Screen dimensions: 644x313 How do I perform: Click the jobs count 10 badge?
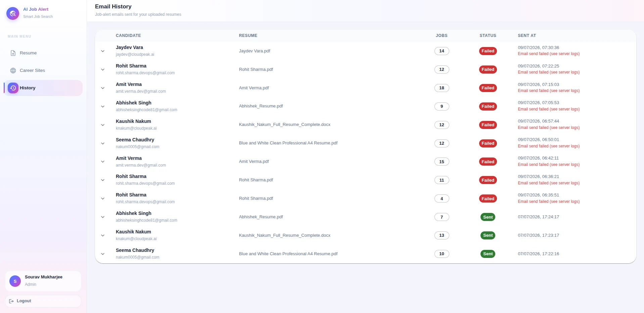[x=442, y=254]
